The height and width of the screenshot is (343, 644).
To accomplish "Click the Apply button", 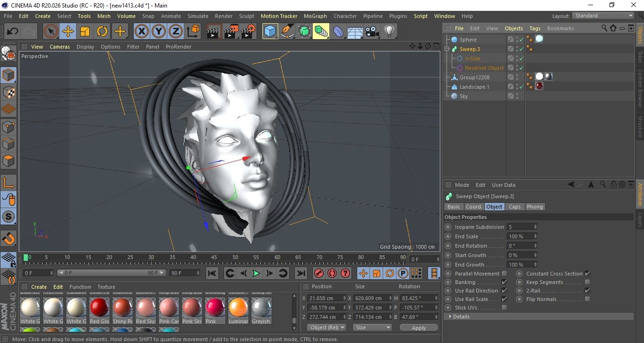I will point(419,327).
